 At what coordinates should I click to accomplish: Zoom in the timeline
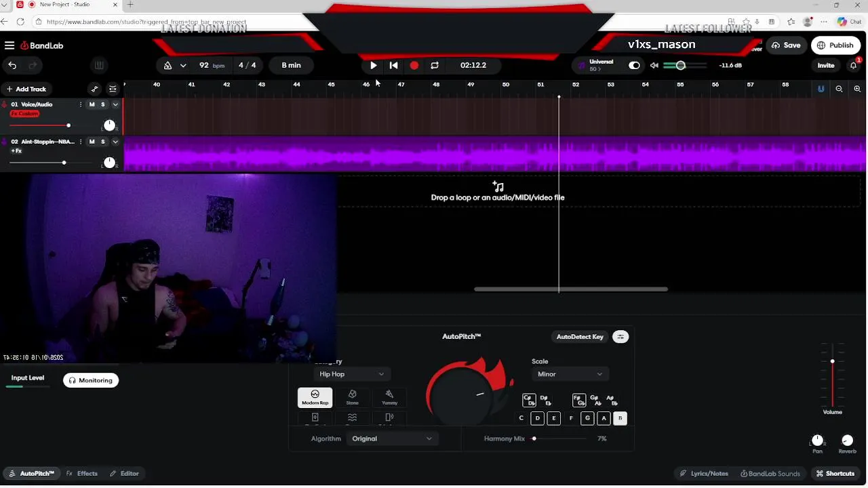[x=857, y=89]
